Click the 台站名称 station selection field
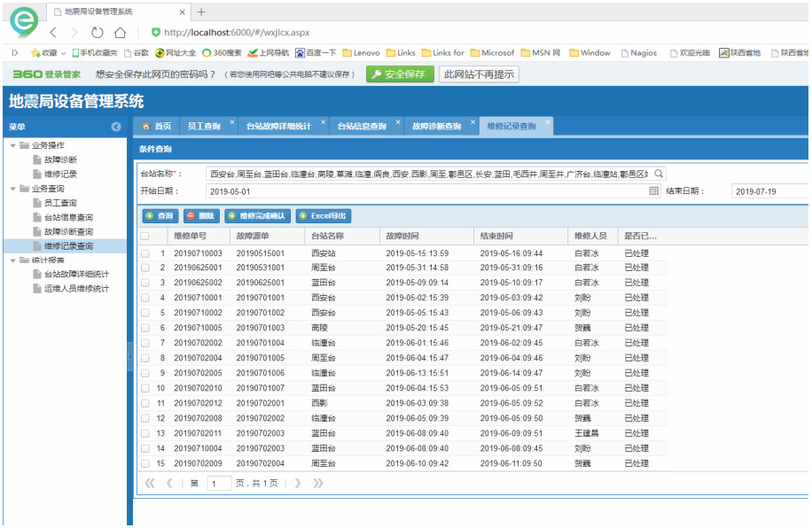 435,174
